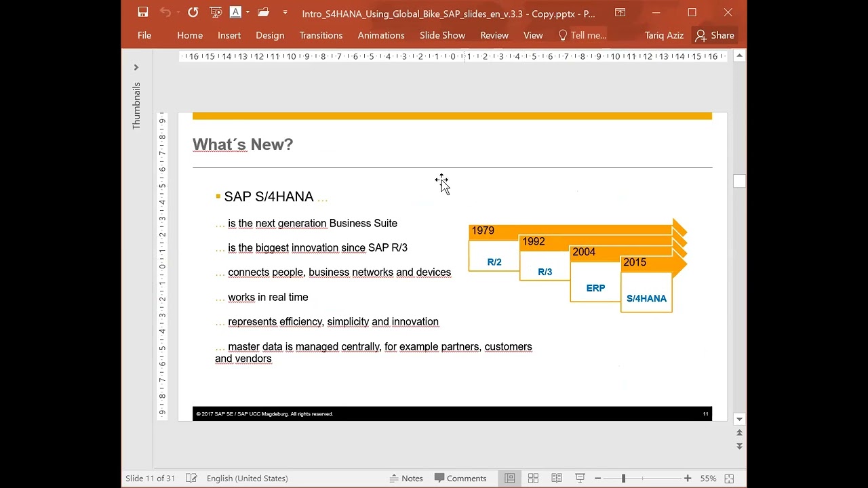868x488 pixels.
Task: Click the 2015 arrow label in the timeline
Action: pos(635,262)
